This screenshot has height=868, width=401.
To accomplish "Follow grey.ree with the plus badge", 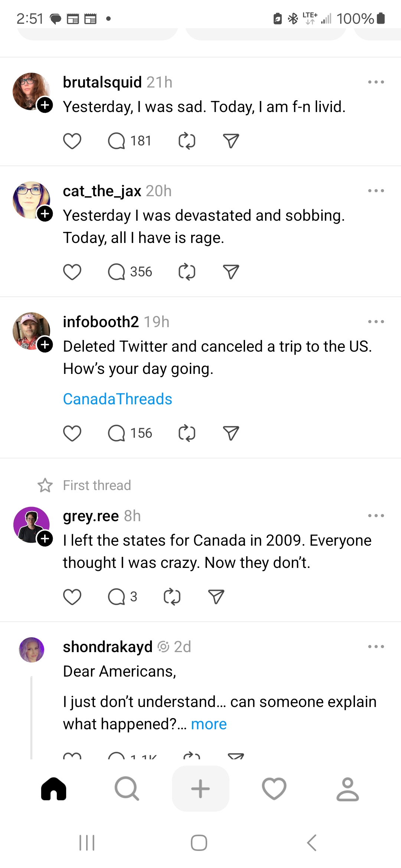I will click(x=45, y=539).
